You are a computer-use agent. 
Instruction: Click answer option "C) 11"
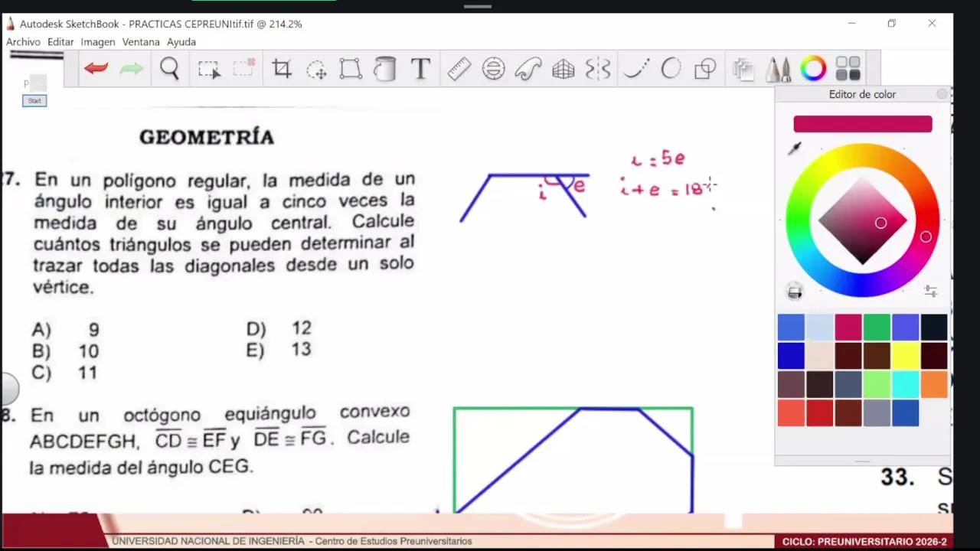[65, 373]
